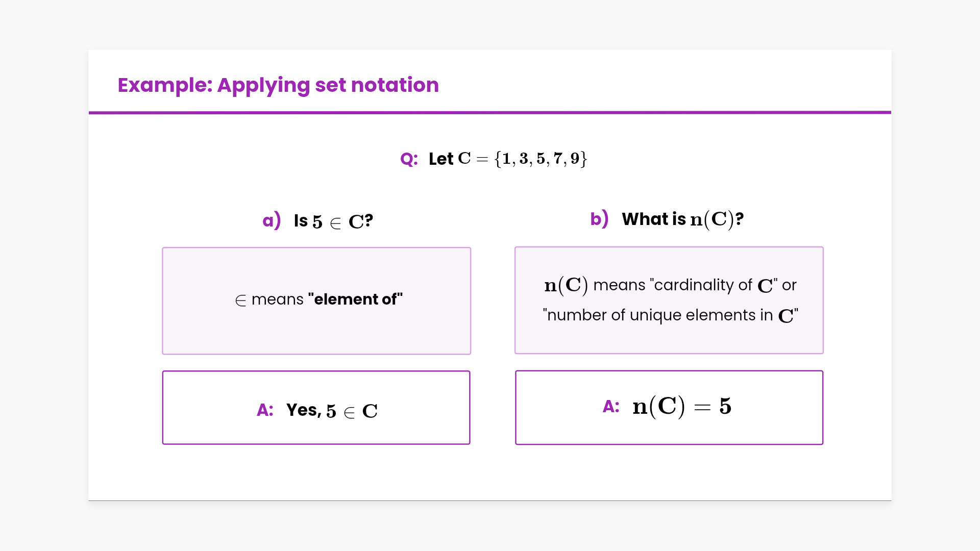Click the "n(C)" in the right answer box
Viewport: 980px width, 551px height.
(658, 407)
